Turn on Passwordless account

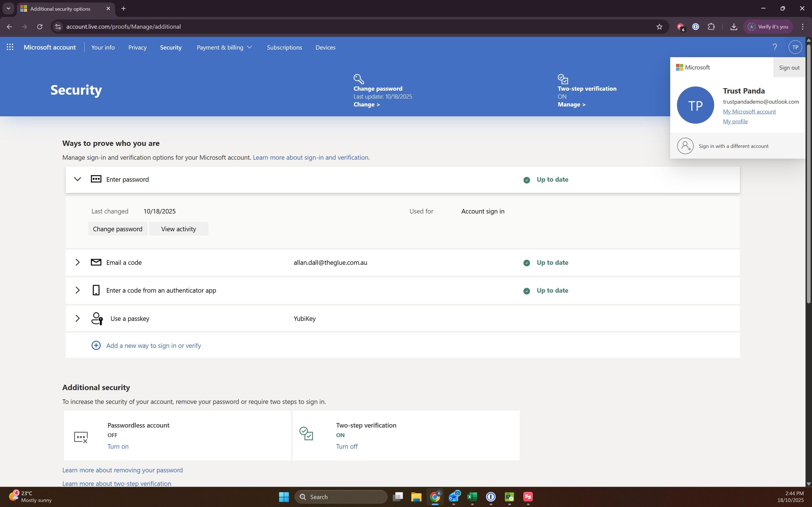[118, 446]
